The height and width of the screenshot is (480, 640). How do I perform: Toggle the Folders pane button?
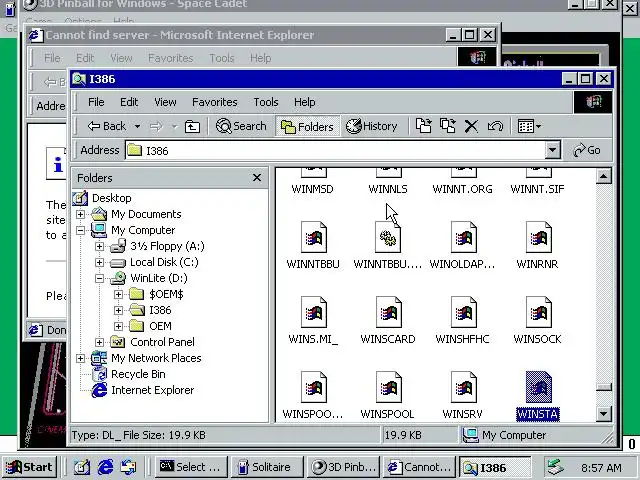[x=307, y=127]
